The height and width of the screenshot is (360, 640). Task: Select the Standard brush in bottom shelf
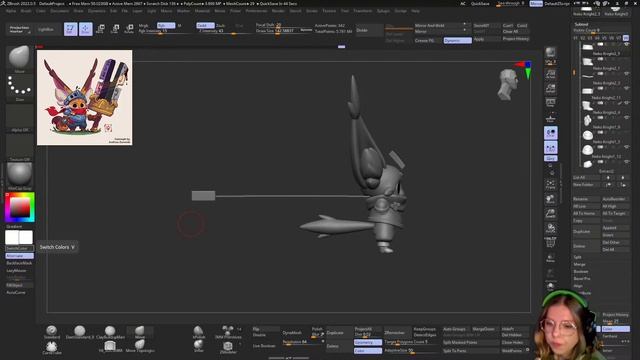(x=51, y=332)
